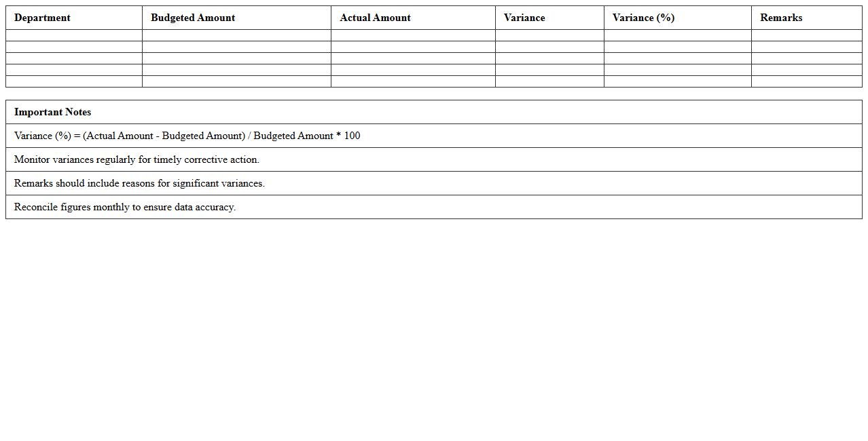This screenshot has width=868, height=441.
Task: Select first empty cell under Variance
Action: [549, 35]
